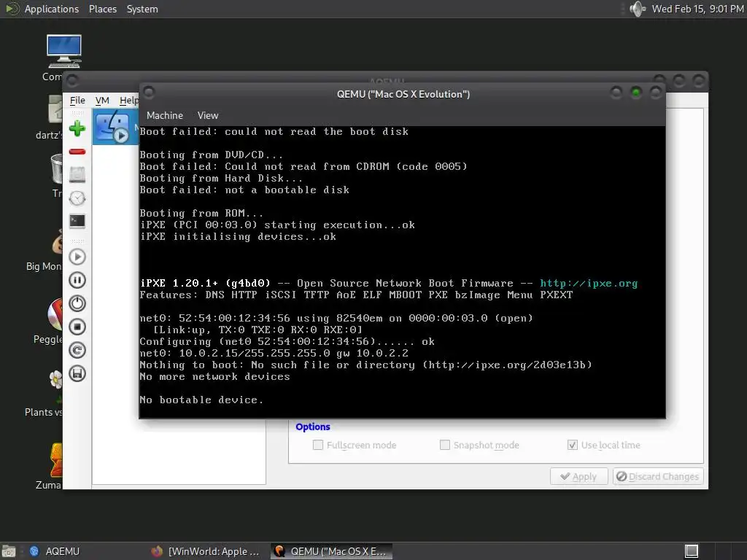Click the AQEMU window menu button at top-left

tap(72, 80)
